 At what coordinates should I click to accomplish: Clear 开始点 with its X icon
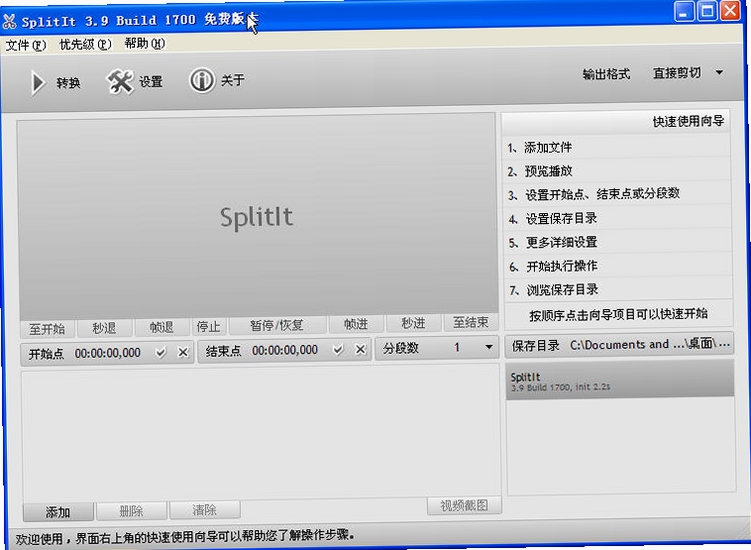tap(183, 353)
